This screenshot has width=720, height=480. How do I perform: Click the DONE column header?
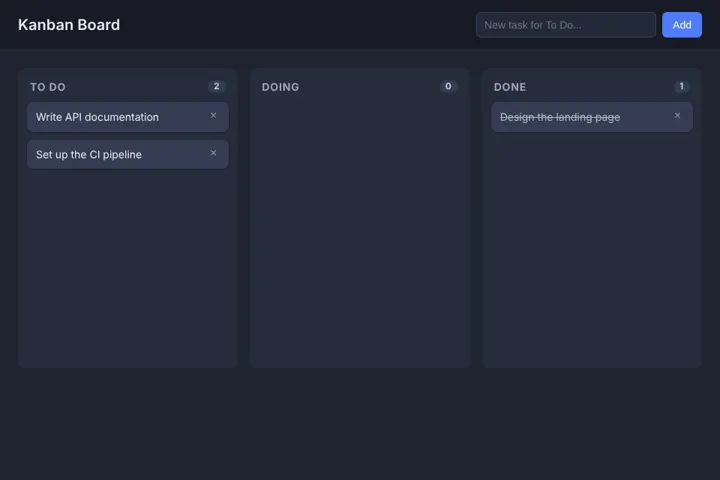tap(510, 87)
